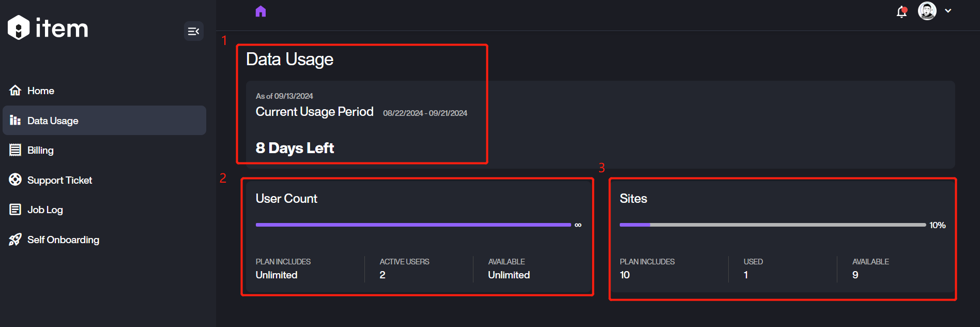Image resolution: width=980 pixels, height=327 pixels.
Task: Click the Current Usage Period date range
Action: (425, 113)
